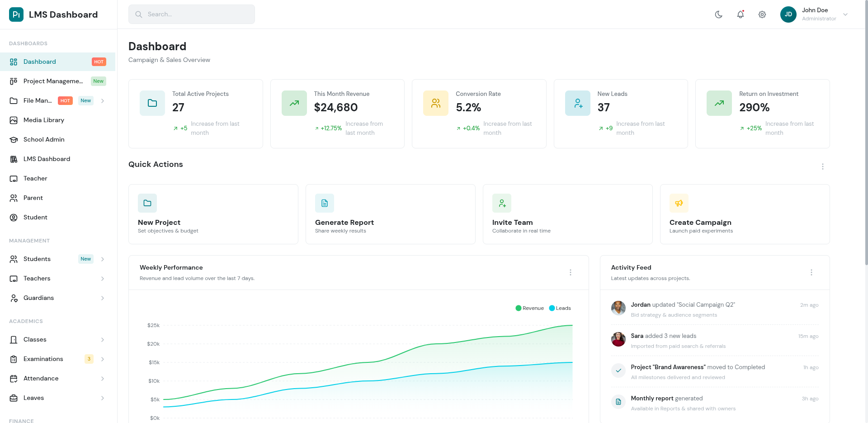The height and width of the screenshot is (423, 868).
Task: Select the School Admin sidebar icon
Action: click(x=14, y=139)
